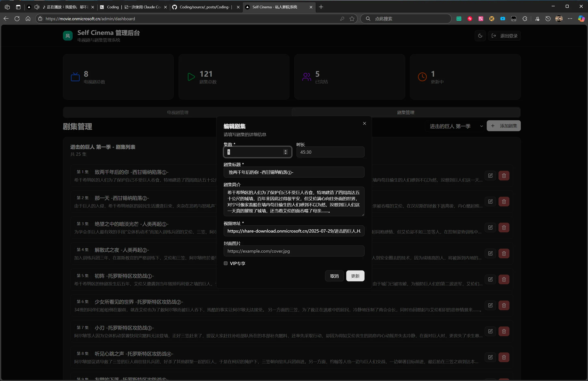Screen dimensions: 588x381
Task: Delete episode 第 3 集 trash icon
Action: (504, 228)
